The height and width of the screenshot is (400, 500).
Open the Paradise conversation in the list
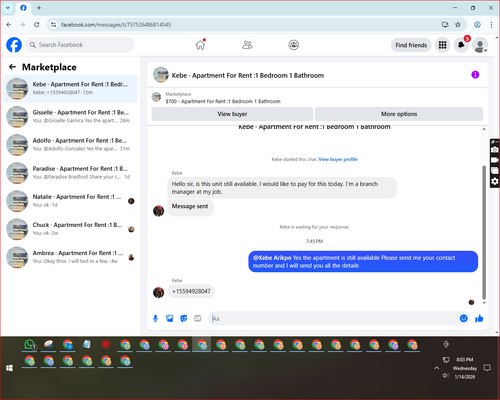coord(70,173)
